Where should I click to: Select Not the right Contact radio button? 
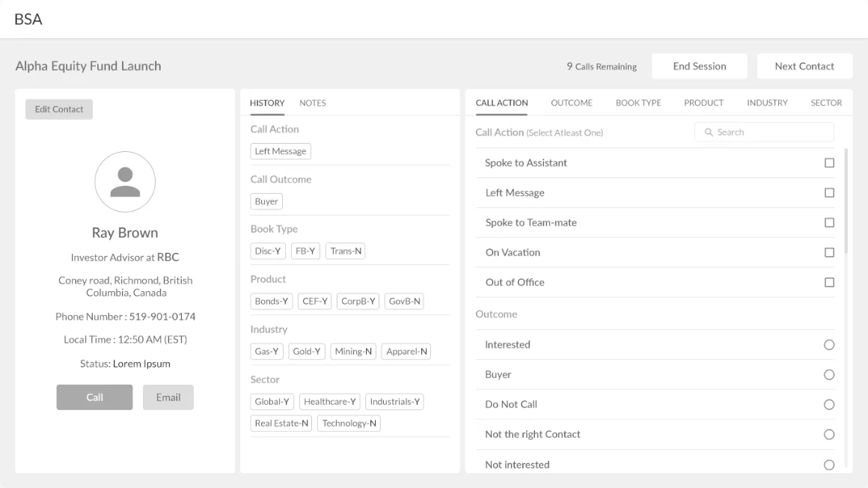829,435
